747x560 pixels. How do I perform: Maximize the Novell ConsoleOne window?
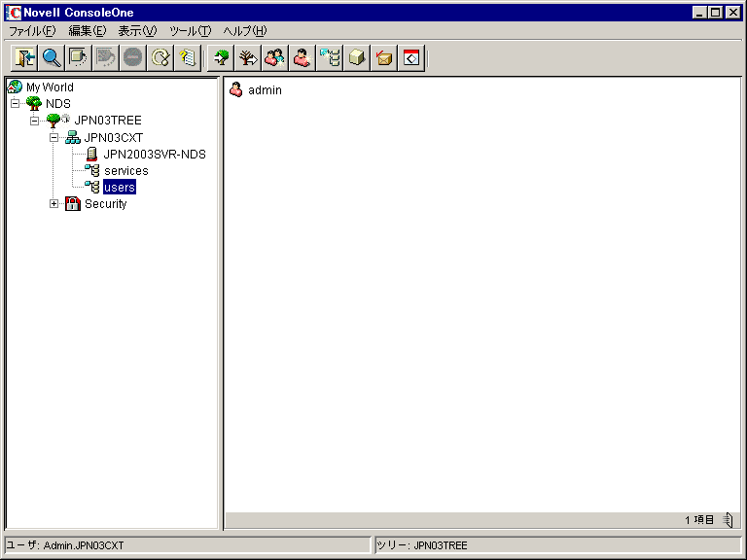[x=716, y=13]
